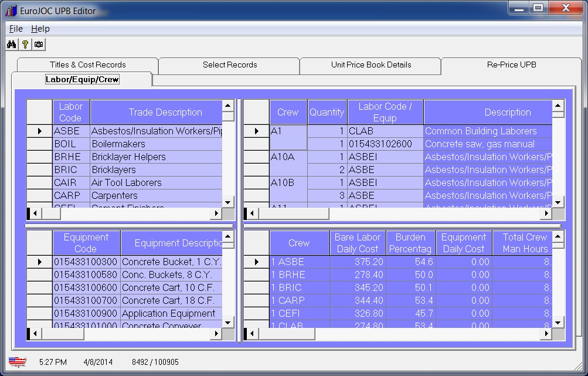Click row selector arrow beside equipment 015433100300

pyautogui.click(x=39, y=262)
